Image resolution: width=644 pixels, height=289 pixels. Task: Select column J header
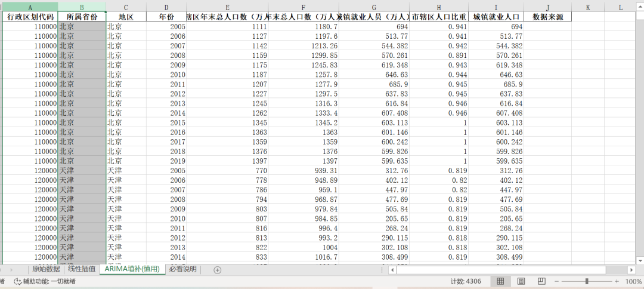pyautogui.click(x=548, y=7)
